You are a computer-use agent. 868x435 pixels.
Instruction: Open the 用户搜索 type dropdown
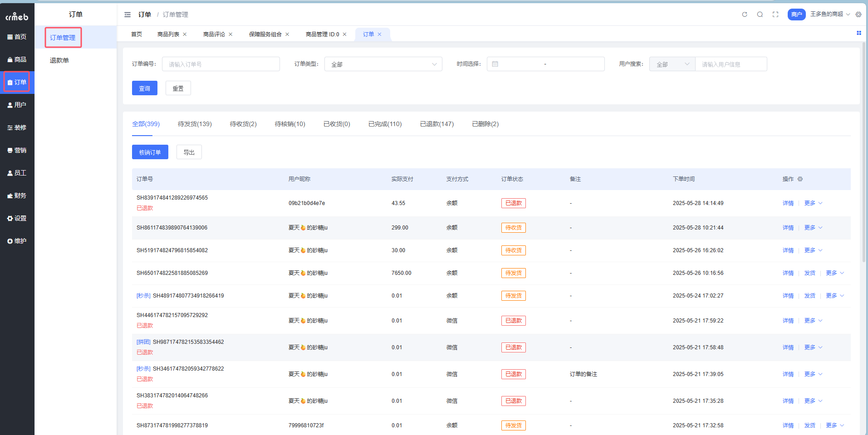click(x=672, y=64)
